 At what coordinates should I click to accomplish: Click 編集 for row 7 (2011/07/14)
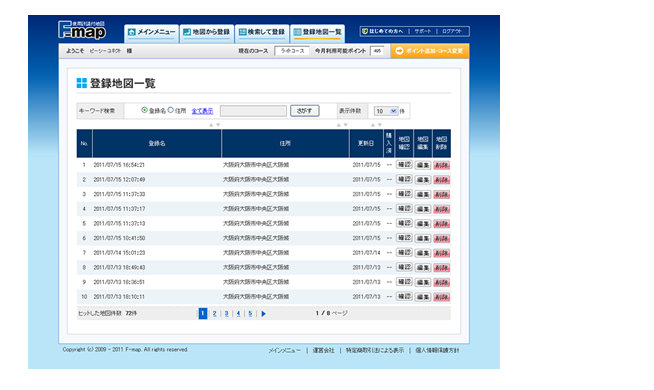pos(423,253)
